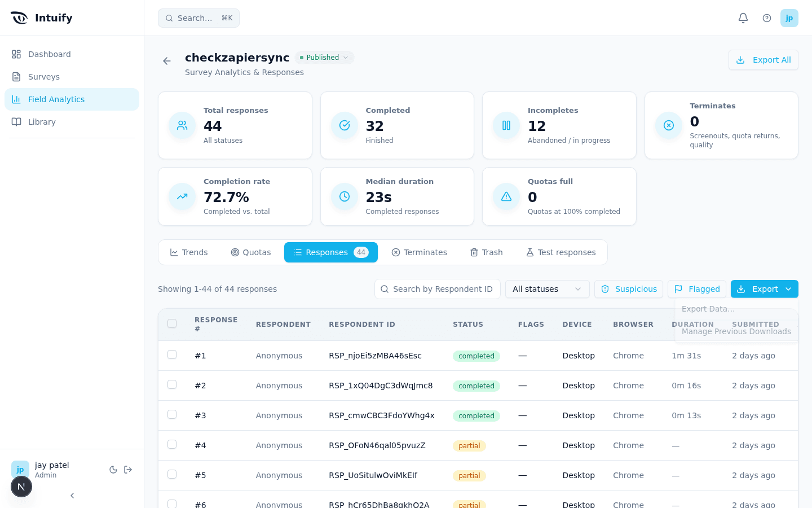Viewport: 812px width, 508px height.
Task: Go back with the arrow beside checkzapiersync
Action: [167, 61]
